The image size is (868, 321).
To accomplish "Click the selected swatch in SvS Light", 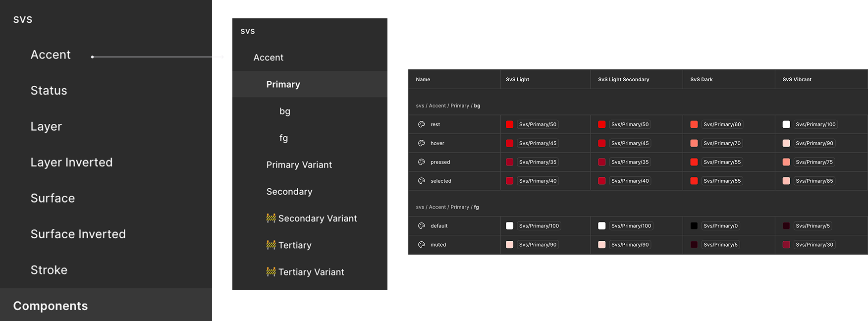I will tap(509, 181).
